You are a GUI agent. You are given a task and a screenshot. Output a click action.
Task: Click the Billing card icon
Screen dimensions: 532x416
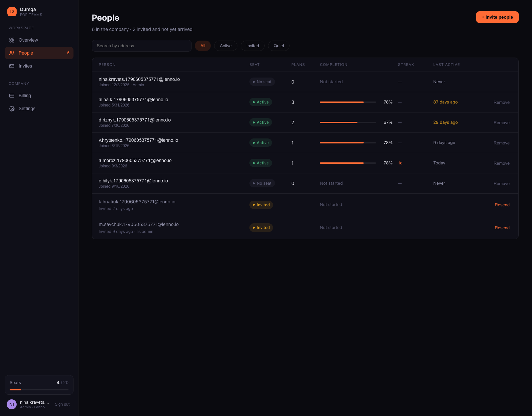click(x=12, y=96)
